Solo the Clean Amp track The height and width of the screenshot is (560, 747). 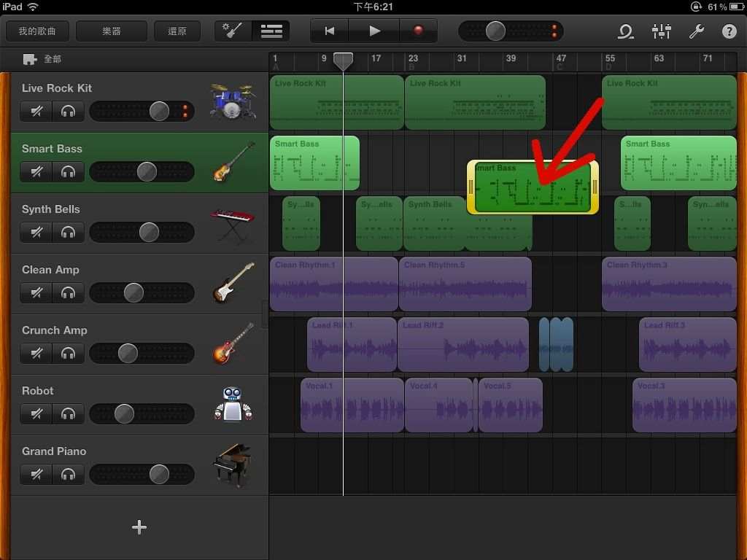click(x=69, y=293)
